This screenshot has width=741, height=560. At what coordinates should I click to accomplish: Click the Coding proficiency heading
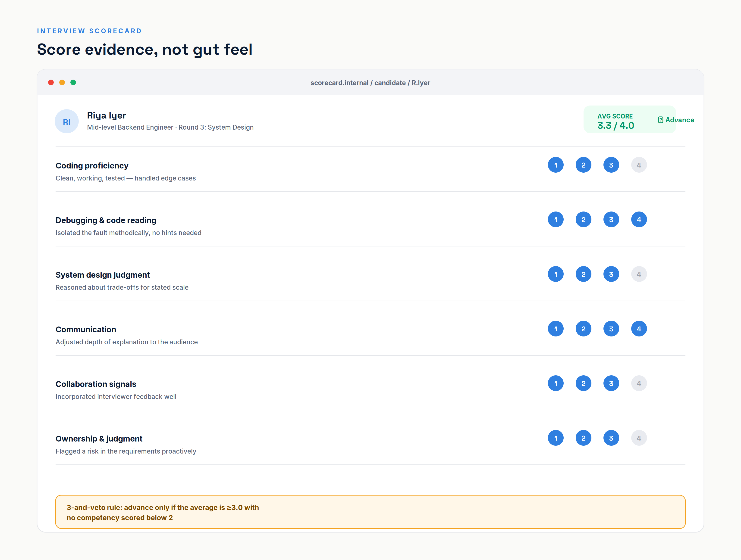(92, 166)
